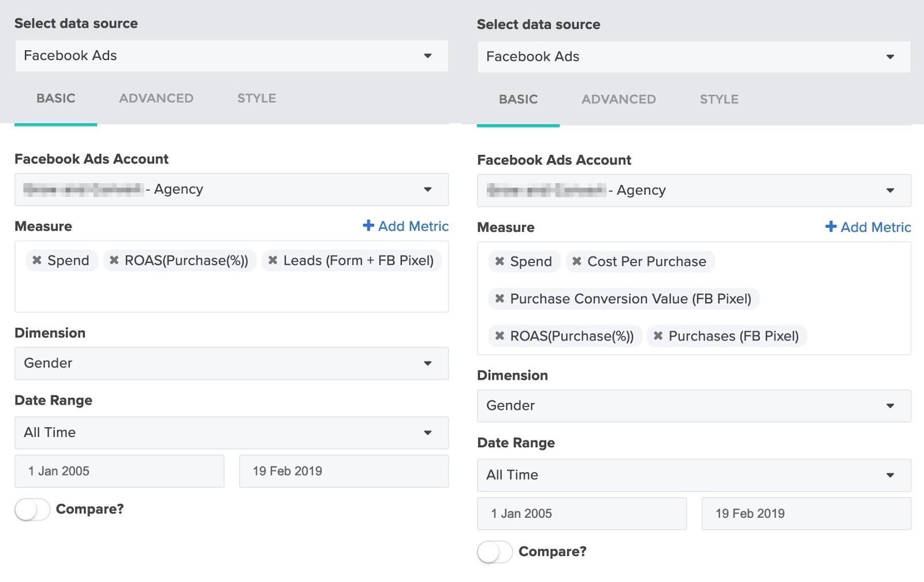
Task: Toggle Compare switch in right panel
Action: (x=495, y=552)
